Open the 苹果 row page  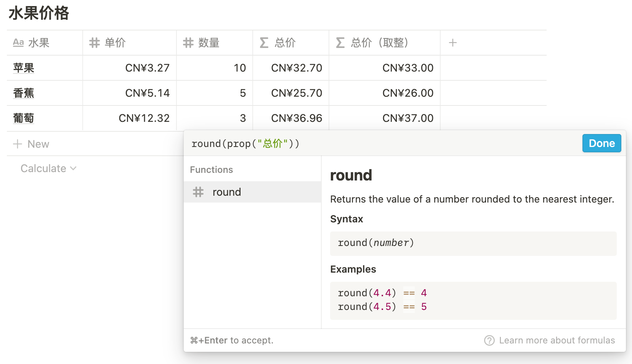[24, 68]
